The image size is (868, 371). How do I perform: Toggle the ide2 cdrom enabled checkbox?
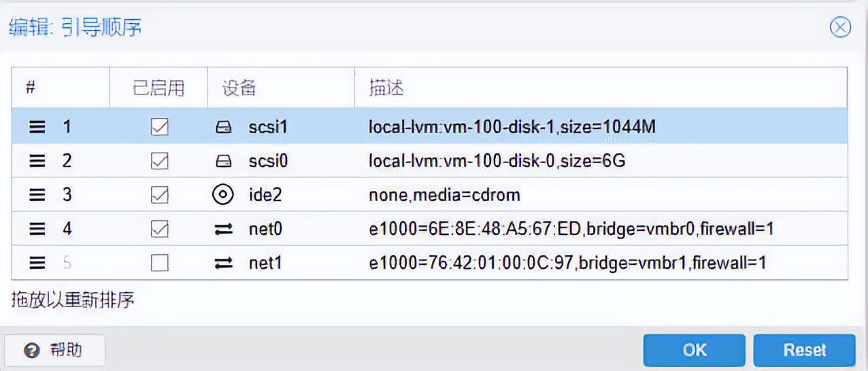click(x=159, y=196)
